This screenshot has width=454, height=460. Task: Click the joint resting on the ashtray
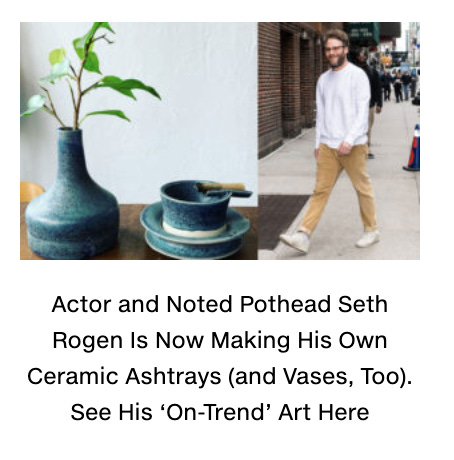tap(222, 187)
